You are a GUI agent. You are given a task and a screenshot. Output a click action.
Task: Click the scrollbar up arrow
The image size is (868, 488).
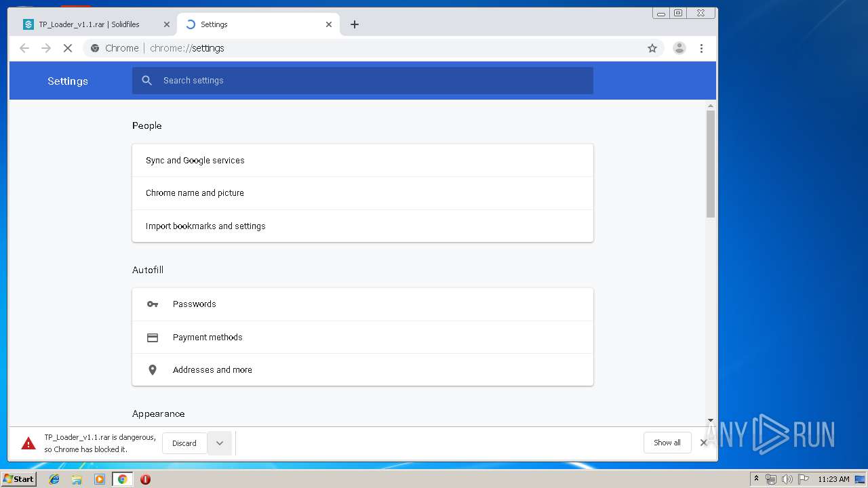pos(711,106)
